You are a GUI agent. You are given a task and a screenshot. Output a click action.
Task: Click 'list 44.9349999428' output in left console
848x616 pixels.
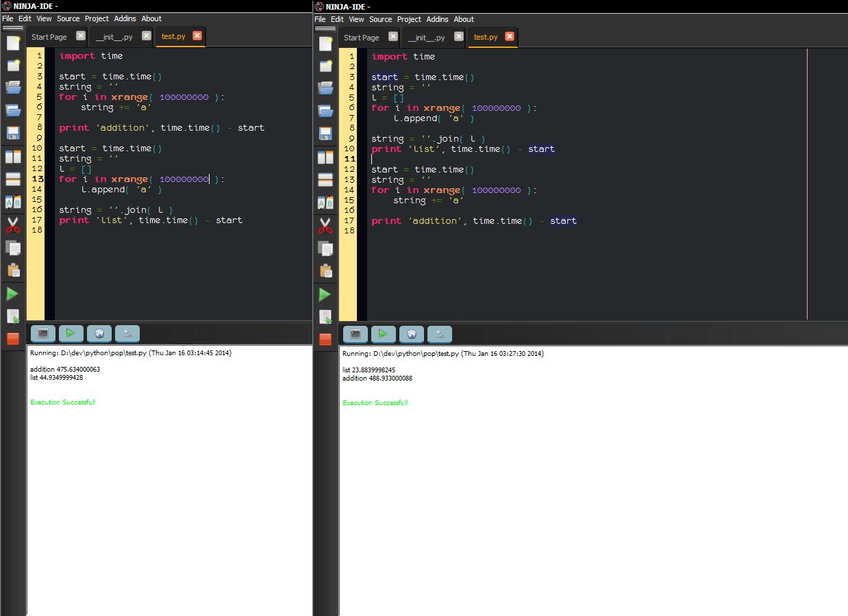56,377
